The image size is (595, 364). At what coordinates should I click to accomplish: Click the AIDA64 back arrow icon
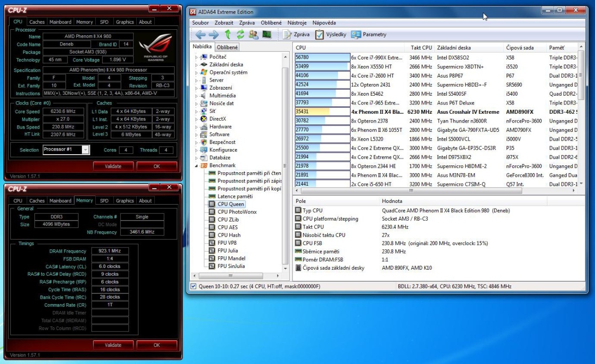pyautogui.click(x=200, y=34)
